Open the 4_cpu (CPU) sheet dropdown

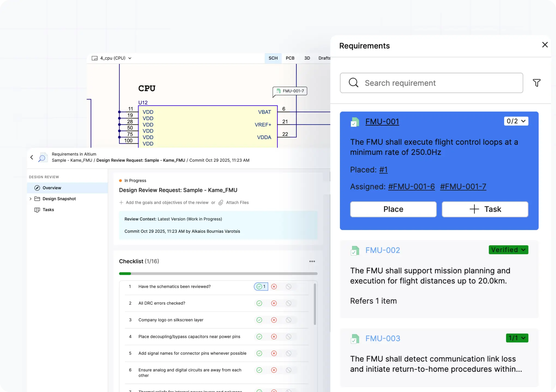130,58
